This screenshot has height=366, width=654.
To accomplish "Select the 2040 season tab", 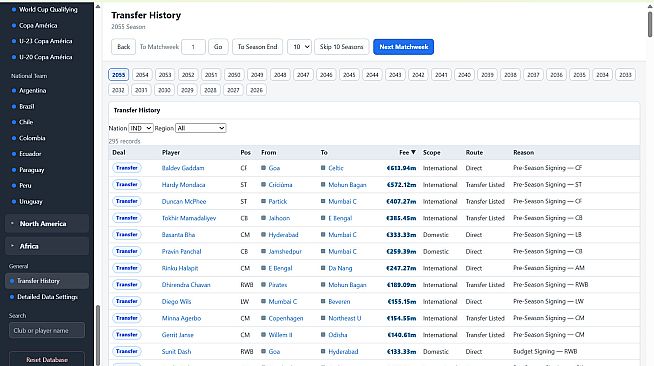I will 464,75.
